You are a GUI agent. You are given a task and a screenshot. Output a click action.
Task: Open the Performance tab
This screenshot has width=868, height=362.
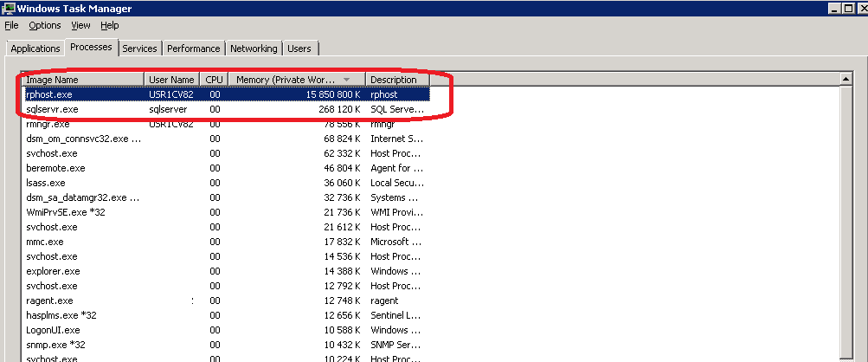coord(194,48)
